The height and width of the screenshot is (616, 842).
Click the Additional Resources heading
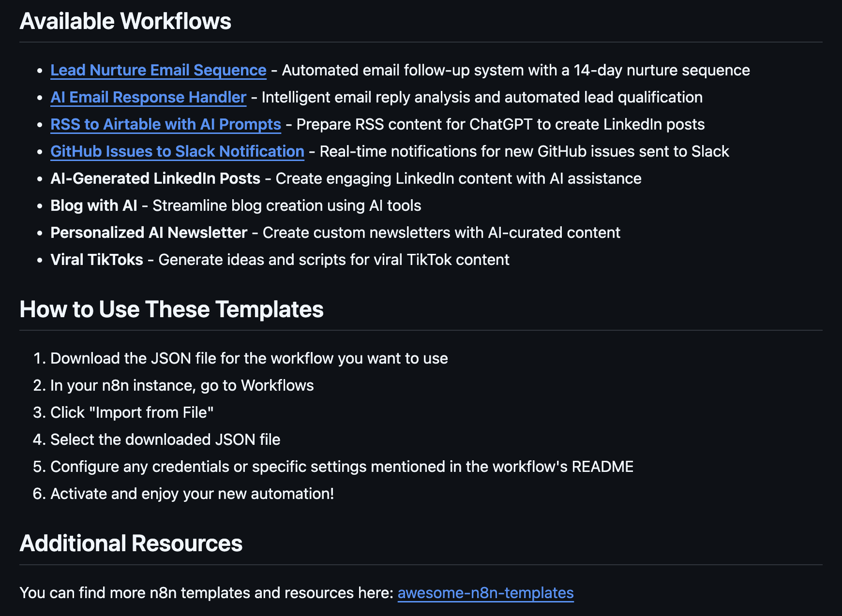[131, 543]
